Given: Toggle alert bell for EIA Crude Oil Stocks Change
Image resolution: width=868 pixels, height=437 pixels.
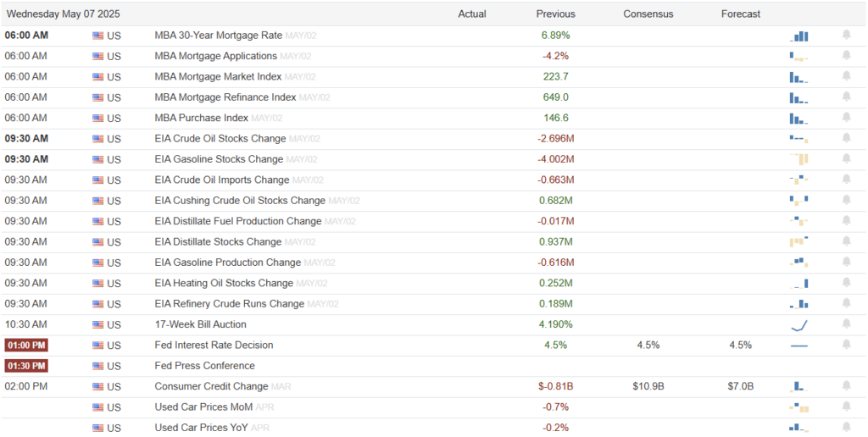Looking at the screenshot, I should (846, 139).
